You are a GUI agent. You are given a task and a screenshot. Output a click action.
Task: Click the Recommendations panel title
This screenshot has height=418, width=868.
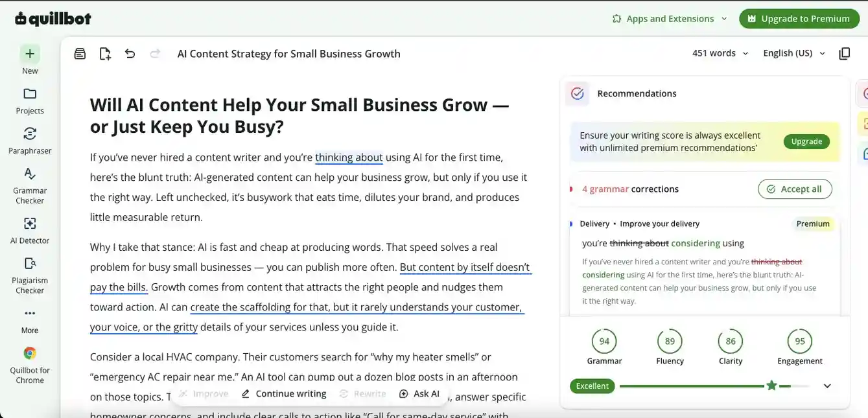pyautogui.click(x=637, y=93)
